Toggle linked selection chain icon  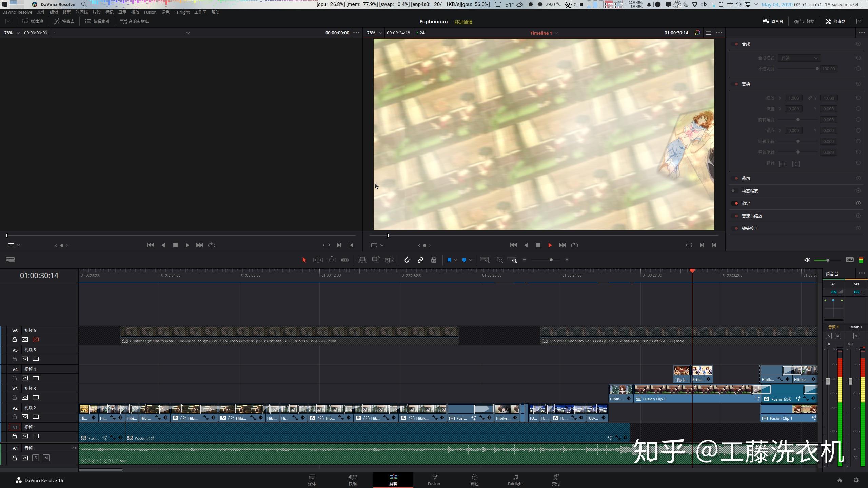420,260
